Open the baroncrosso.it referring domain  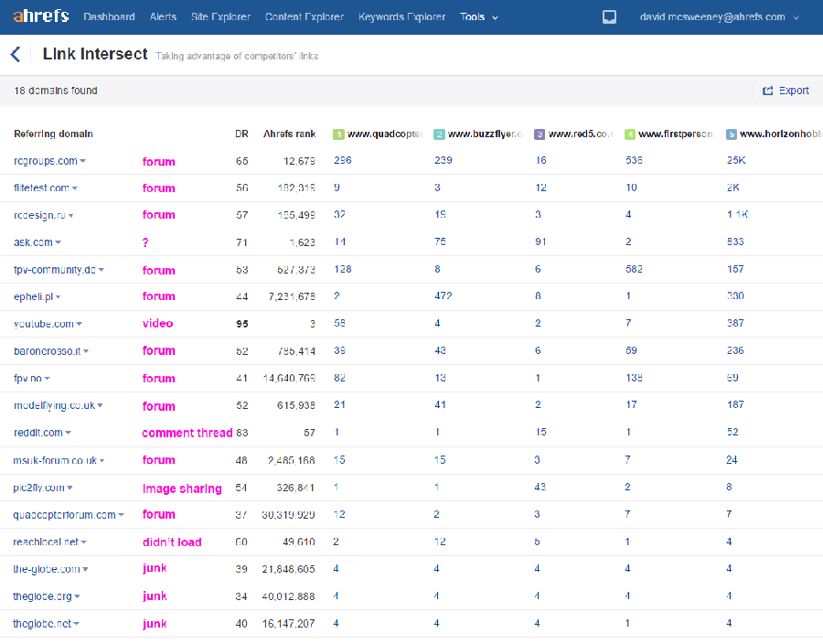click(48, 351)
